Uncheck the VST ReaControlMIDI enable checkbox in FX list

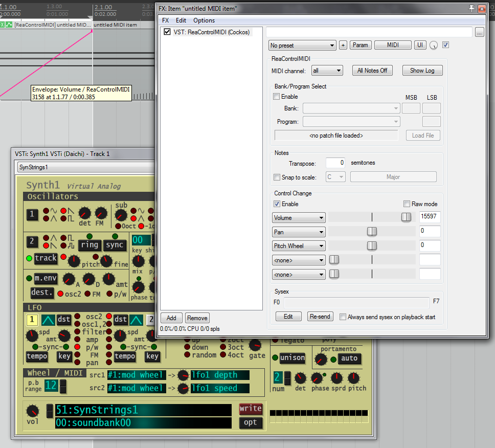point(167,32)
